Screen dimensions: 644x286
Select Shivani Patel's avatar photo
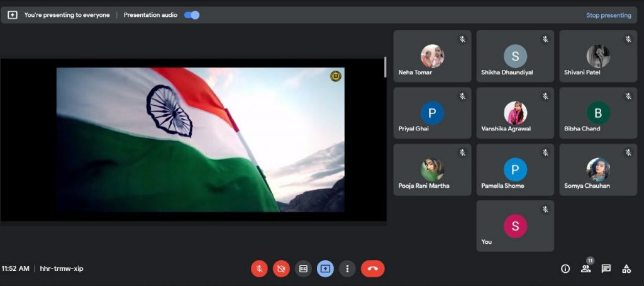pos(598,56)
